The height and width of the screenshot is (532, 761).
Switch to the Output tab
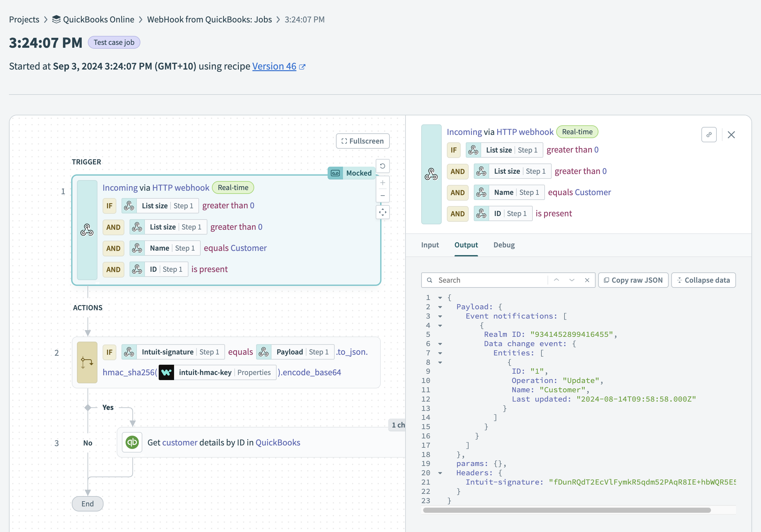[x=466, y=245]
